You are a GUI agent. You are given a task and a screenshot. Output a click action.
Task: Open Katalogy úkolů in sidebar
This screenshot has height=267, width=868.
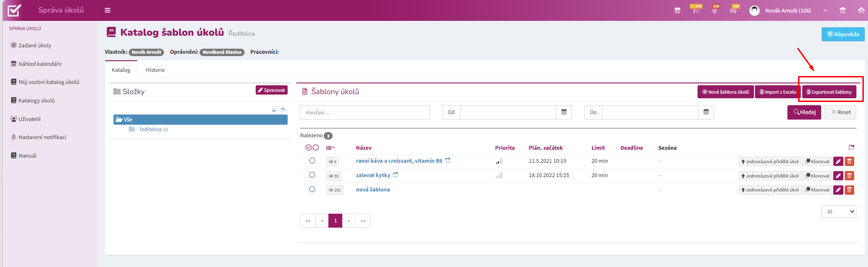[x=37, y=101]
